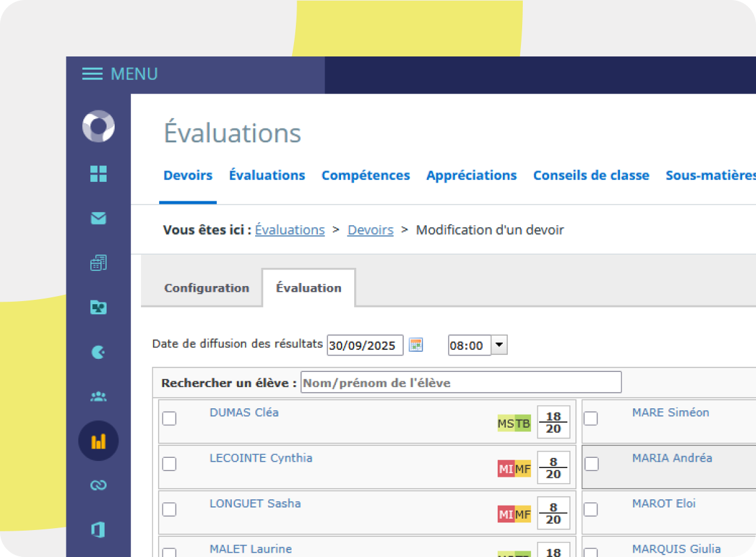This screenshot has height=557, width=756.
Task: Check the box for DUMAS Cléa
Action: (169, 418)
